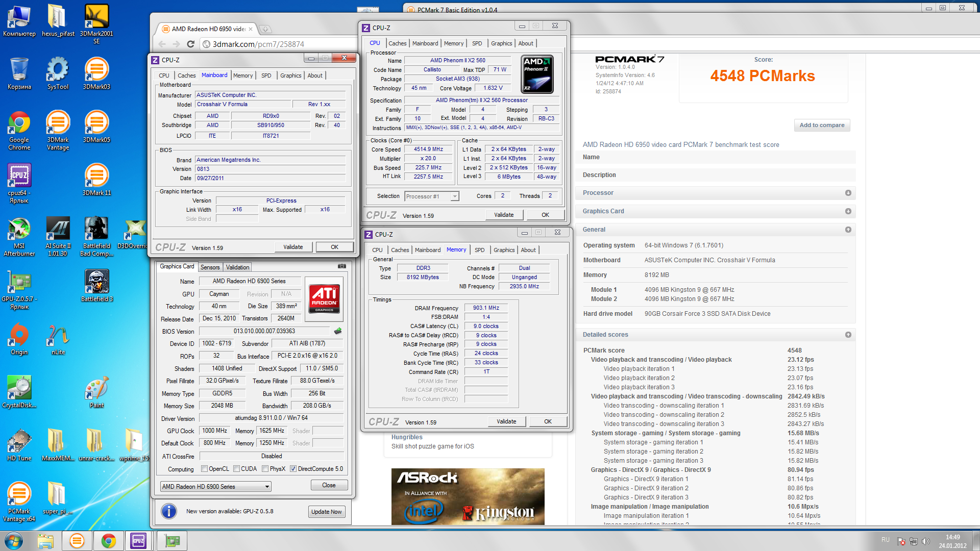Toggle the PhysX checkbox in GPU-Z
The image size is (980, 551).
click(x=265, y=469)
